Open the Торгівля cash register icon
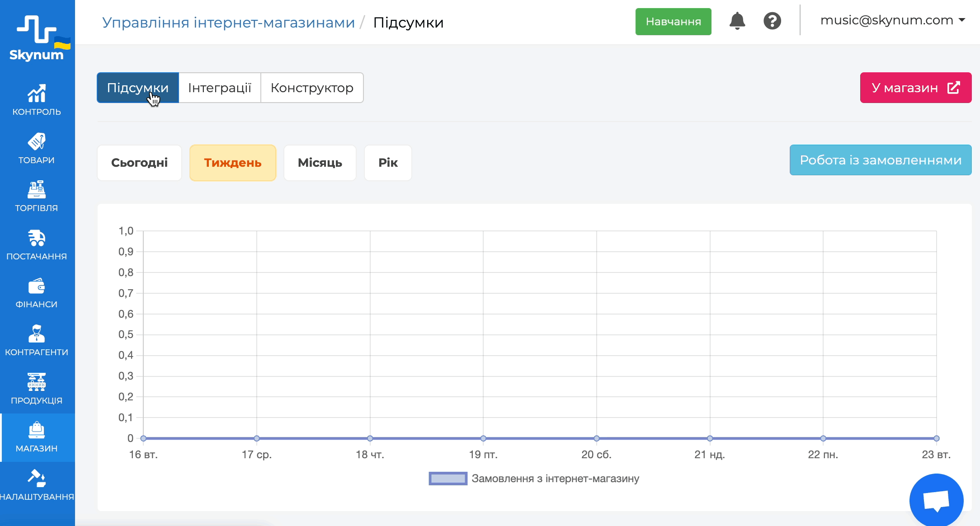The height and width of the screenshot is (526, 980). click(37, 190)
